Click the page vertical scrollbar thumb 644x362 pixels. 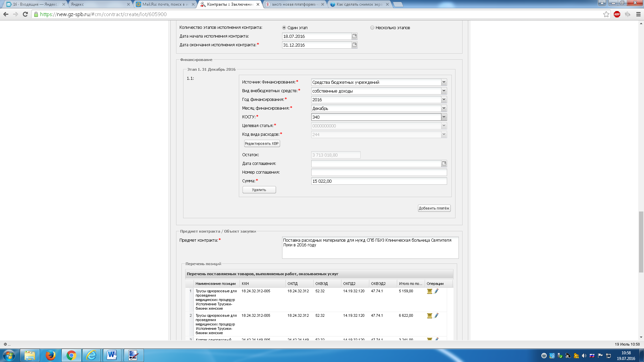click(641, 241)
